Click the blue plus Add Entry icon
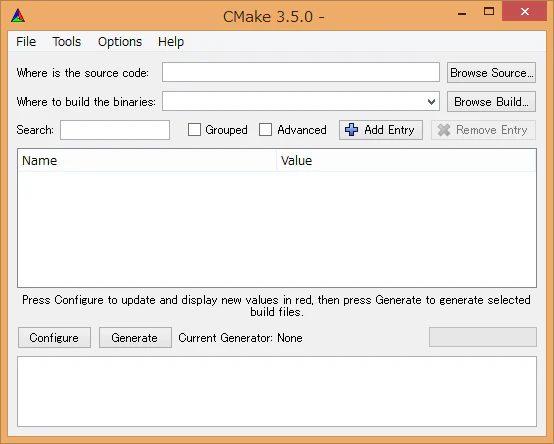 (x=351, y=130)
